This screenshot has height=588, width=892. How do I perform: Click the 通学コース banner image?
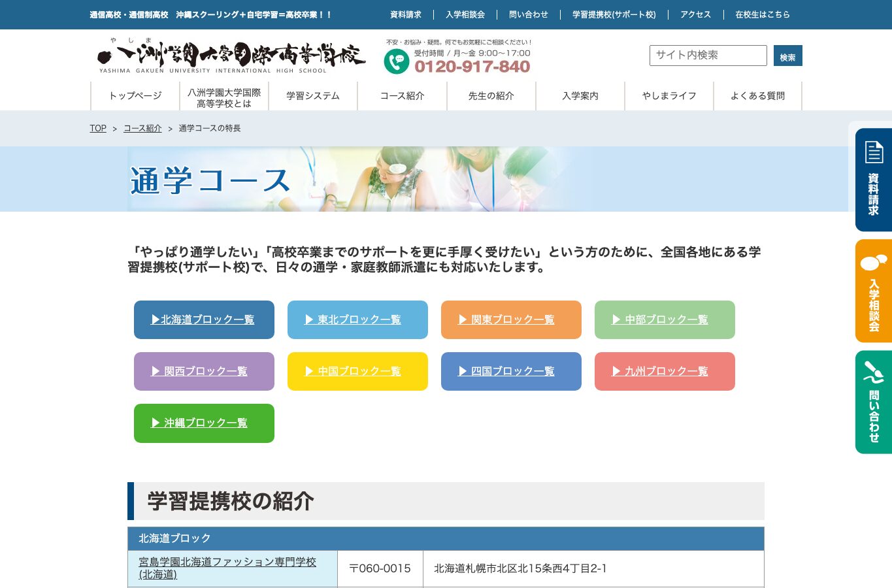coord(446,179)
